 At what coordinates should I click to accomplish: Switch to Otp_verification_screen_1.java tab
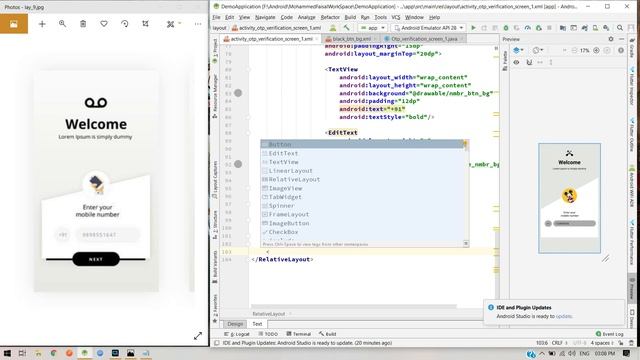point(424,39)
